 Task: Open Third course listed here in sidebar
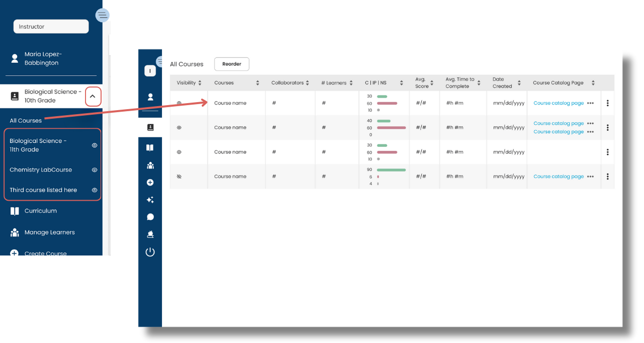43,190
